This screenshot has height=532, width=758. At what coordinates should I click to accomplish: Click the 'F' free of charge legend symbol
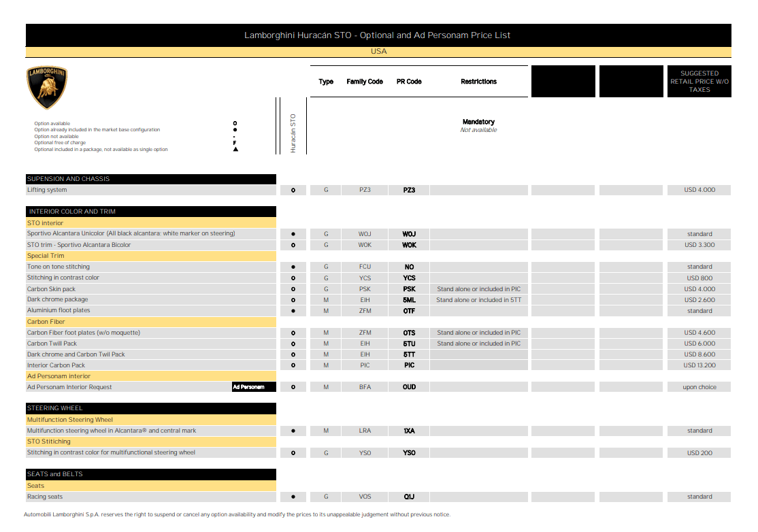tap(235, 143)
